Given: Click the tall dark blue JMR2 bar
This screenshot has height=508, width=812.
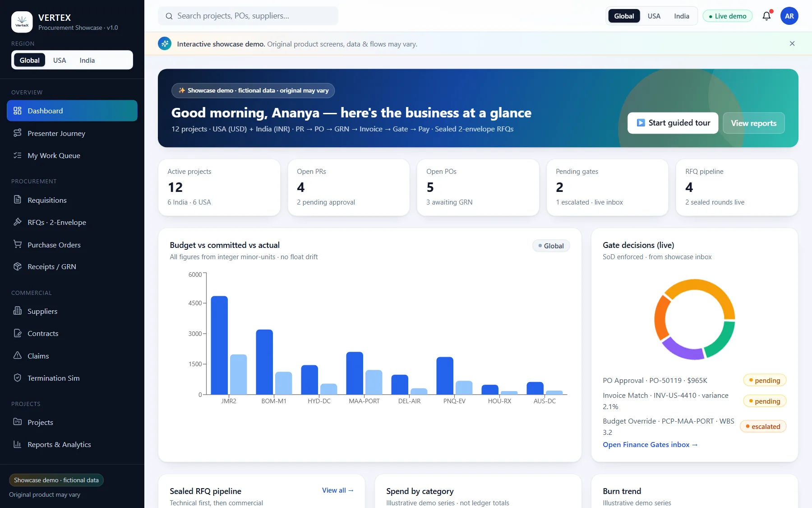Looking at the screenshot, I should tap(219, 345).
